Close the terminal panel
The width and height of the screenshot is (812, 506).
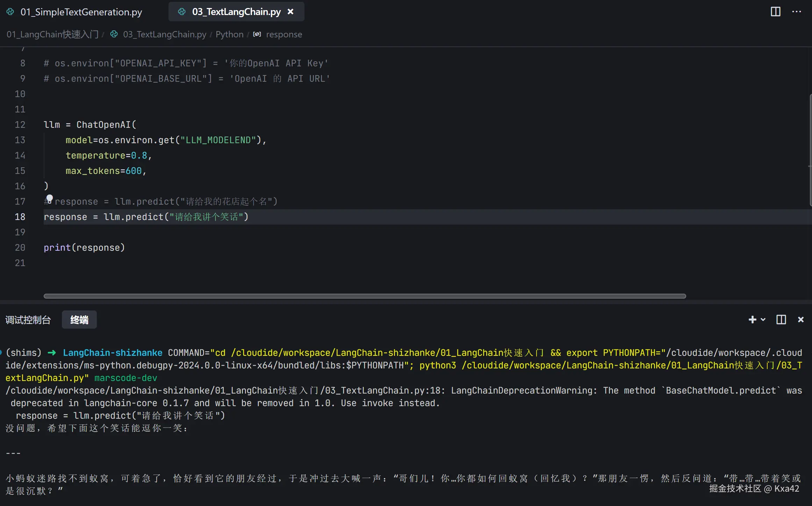801,320
